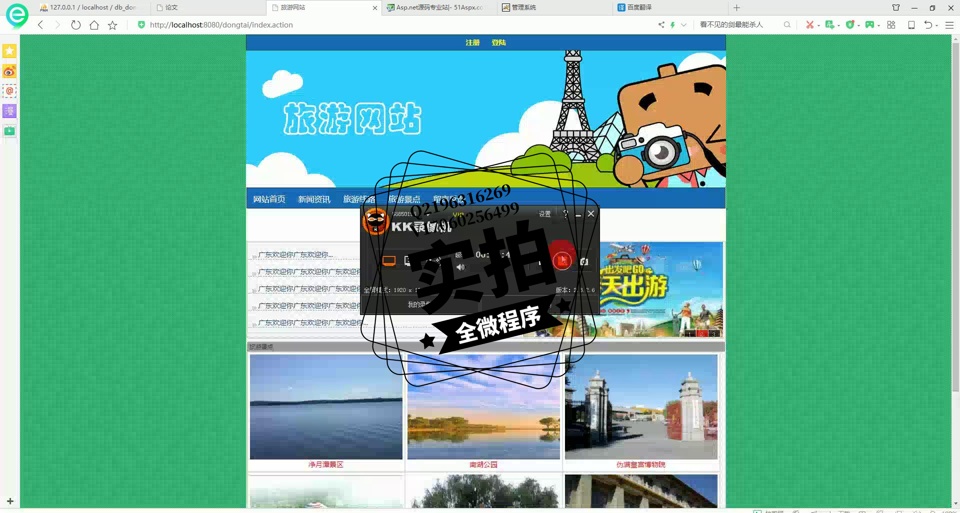The image size is (960, 513).
Task: Open the four-squares apps grid icon
Action: (x=891, y=25)
